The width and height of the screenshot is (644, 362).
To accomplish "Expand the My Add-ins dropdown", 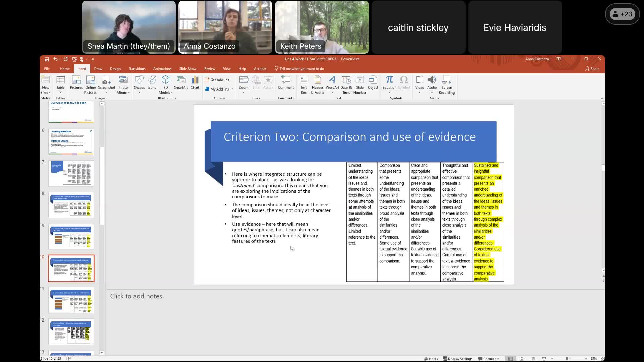I will [232, 89].
